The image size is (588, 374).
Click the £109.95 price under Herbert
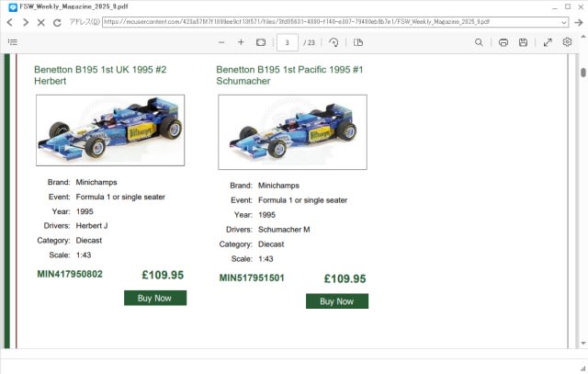click(163, 275)
